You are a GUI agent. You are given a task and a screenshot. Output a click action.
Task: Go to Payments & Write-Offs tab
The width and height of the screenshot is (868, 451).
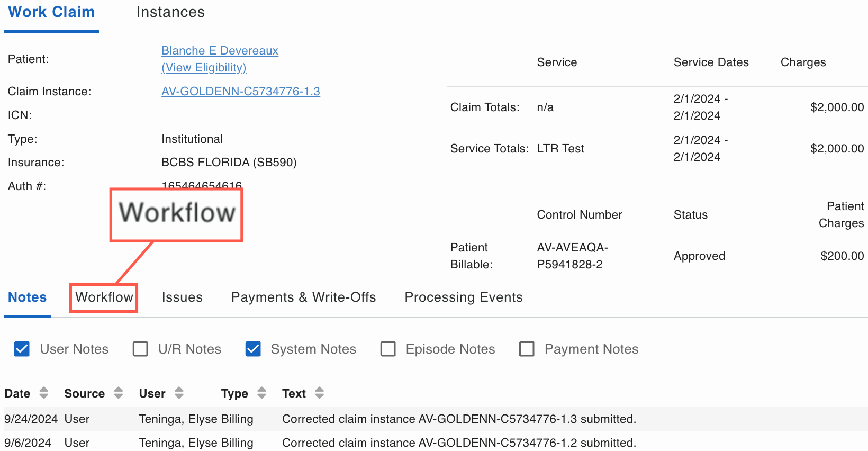tap(303, 297)
